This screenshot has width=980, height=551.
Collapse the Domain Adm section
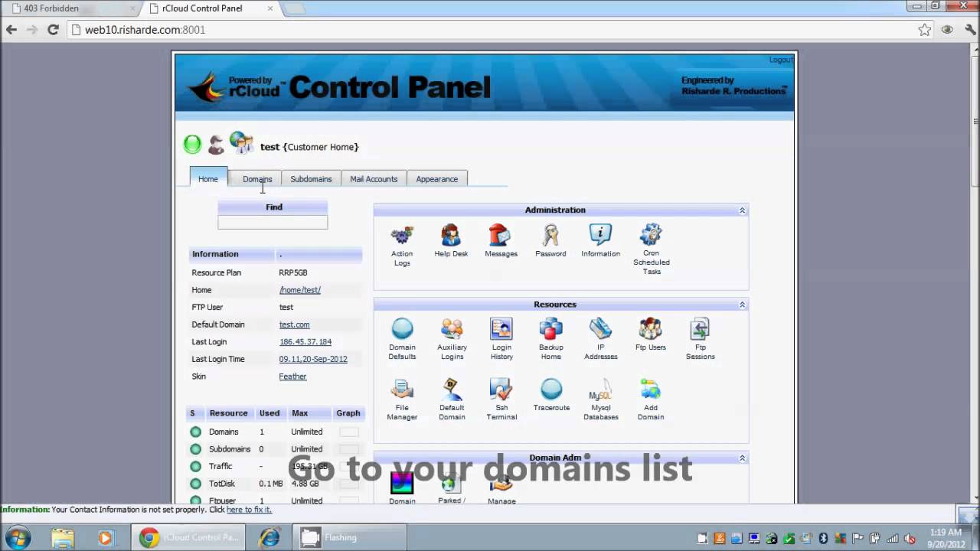742,458
